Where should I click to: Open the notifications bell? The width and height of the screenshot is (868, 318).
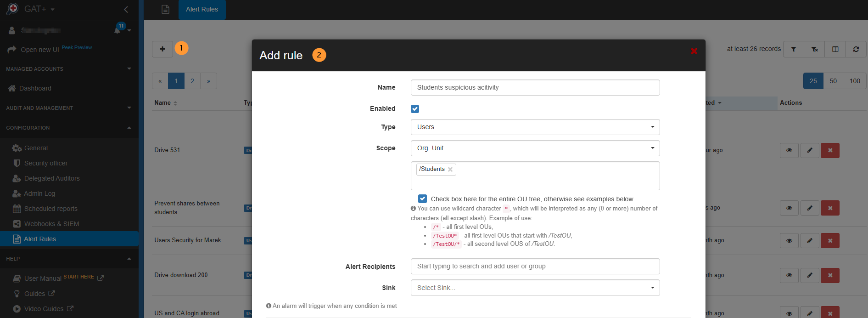[118, 30]
